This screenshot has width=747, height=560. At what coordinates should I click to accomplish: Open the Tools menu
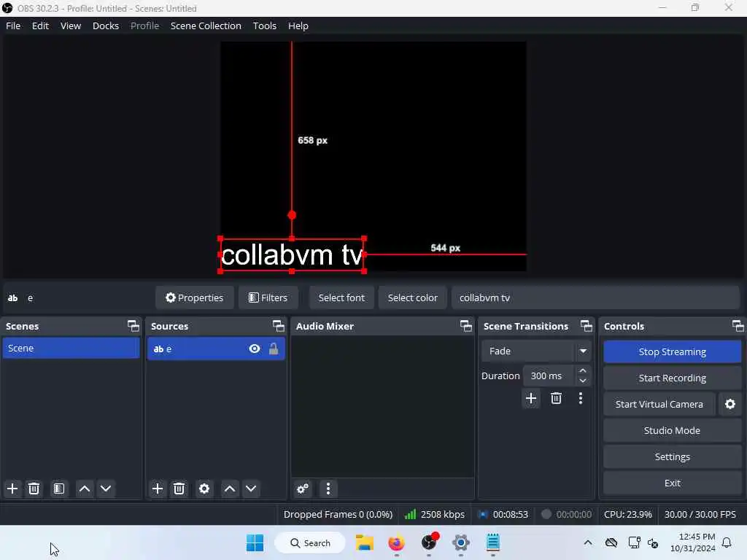[x=264, y=26]
